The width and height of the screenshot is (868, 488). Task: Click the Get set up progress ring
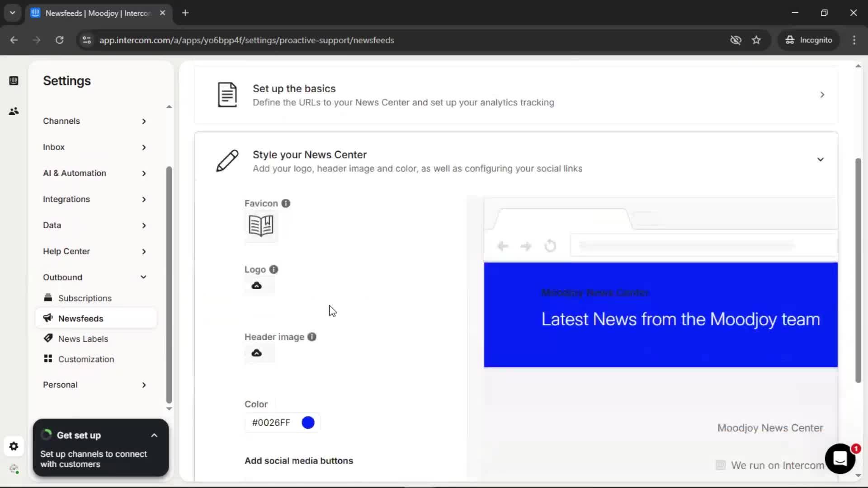click(46, 435)
